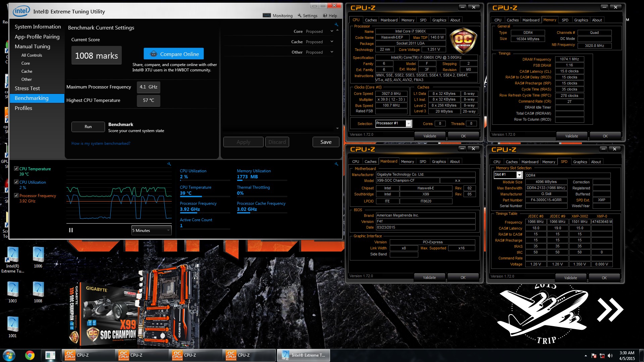Click the Intel logo in XTU title

click(21, 11)
